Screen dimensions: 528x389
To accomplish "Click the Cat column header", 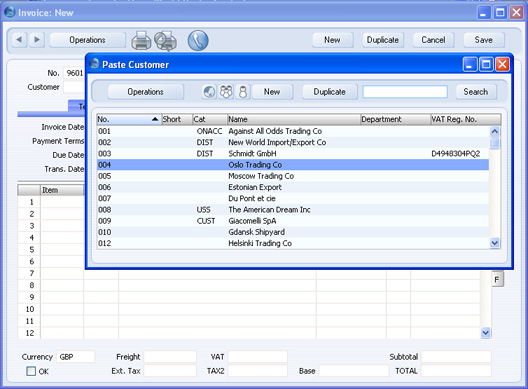I will tap(210, 119).
